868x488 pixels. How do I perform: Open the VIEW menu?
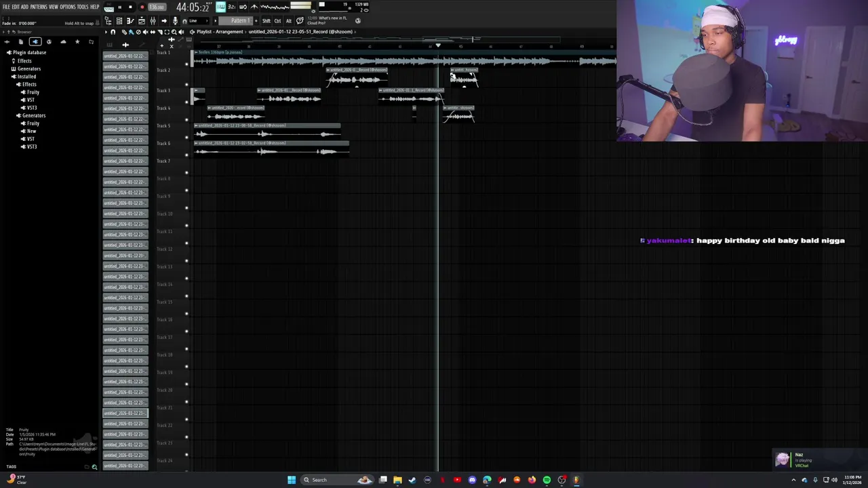(x=54, y=7)
